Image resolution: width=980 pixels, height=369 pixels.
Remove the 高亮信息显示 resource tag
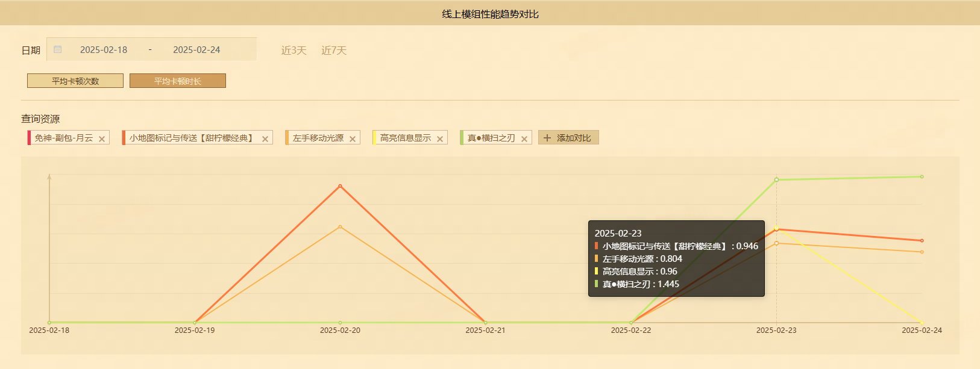440,138
